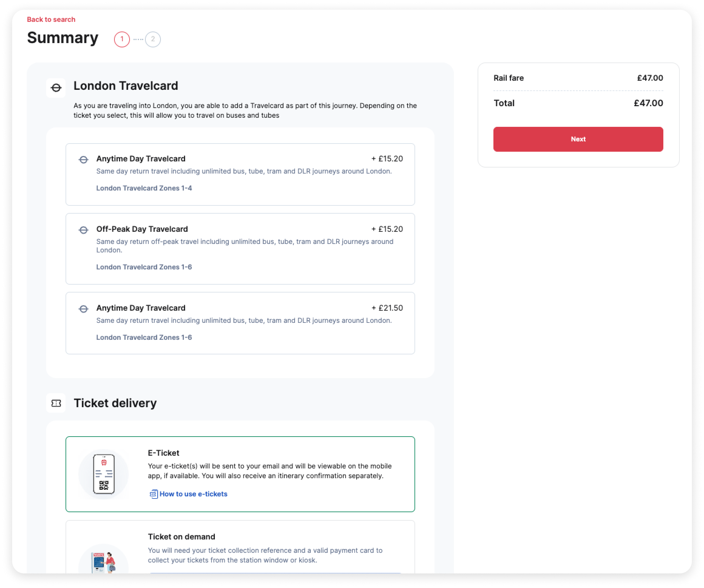Click the Ticket delivery ticket icon
Image resolution: width=704 pixels, height=588 pixels.
(56, 403)
